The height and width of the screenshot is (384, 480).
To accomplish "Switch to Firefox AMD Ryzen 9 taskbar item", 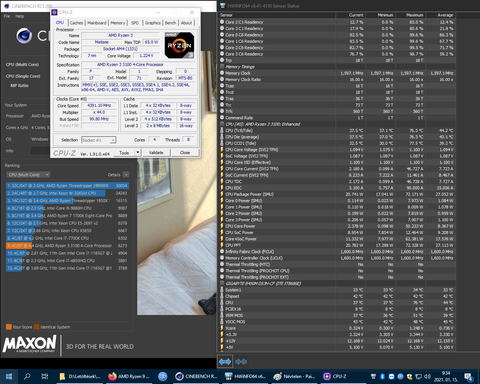I will tap(129, 377).
